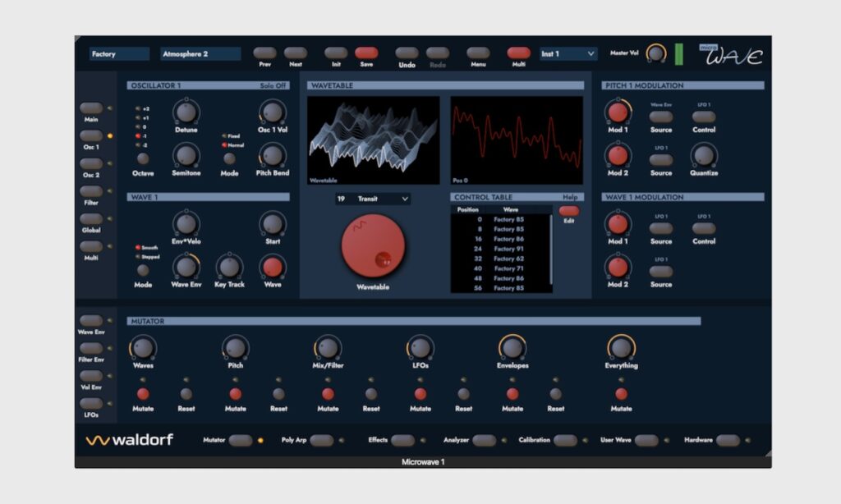
Task: Open the Menu button in top bar
Action: point(478,53)
